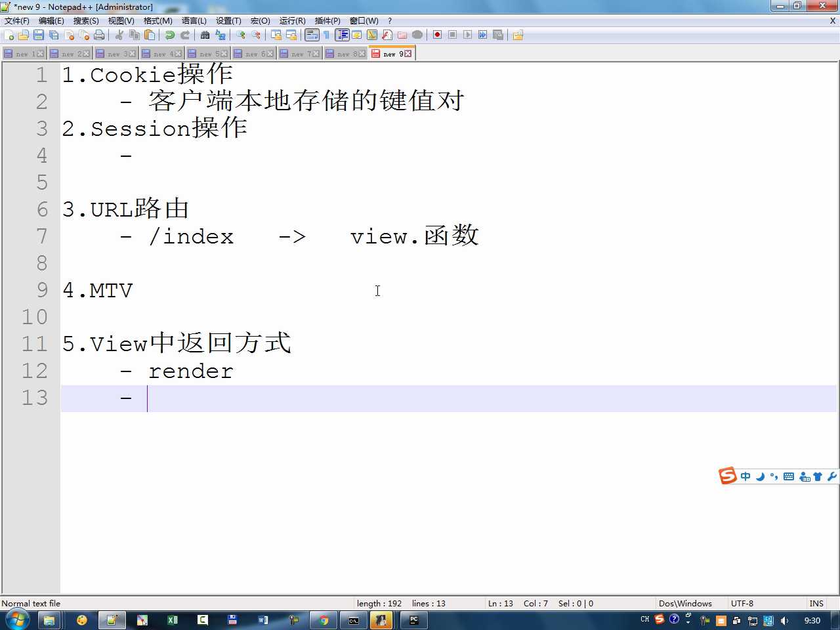Click the Playback macro button
840x630 pixels.
467,35
